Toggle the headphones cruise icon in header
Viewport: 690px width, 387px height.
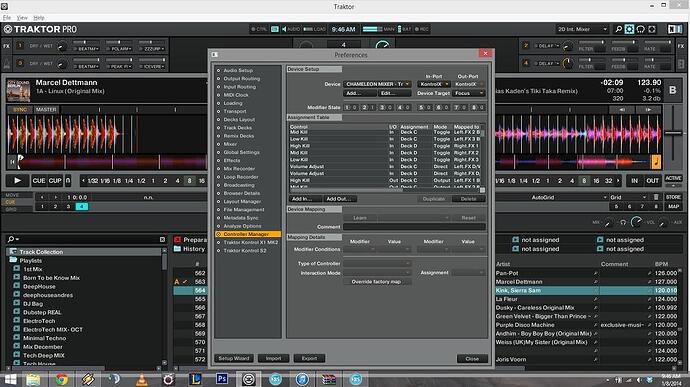[641, 29]
